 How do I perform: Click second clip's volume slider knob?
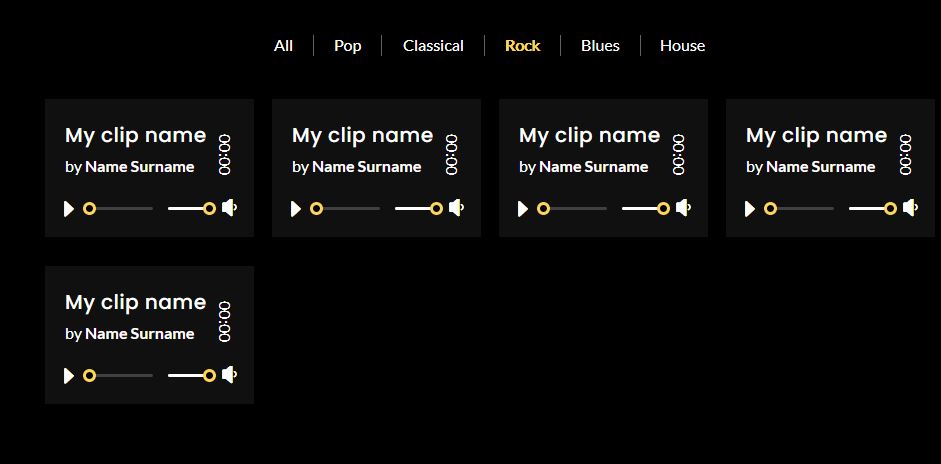point(436,208)
